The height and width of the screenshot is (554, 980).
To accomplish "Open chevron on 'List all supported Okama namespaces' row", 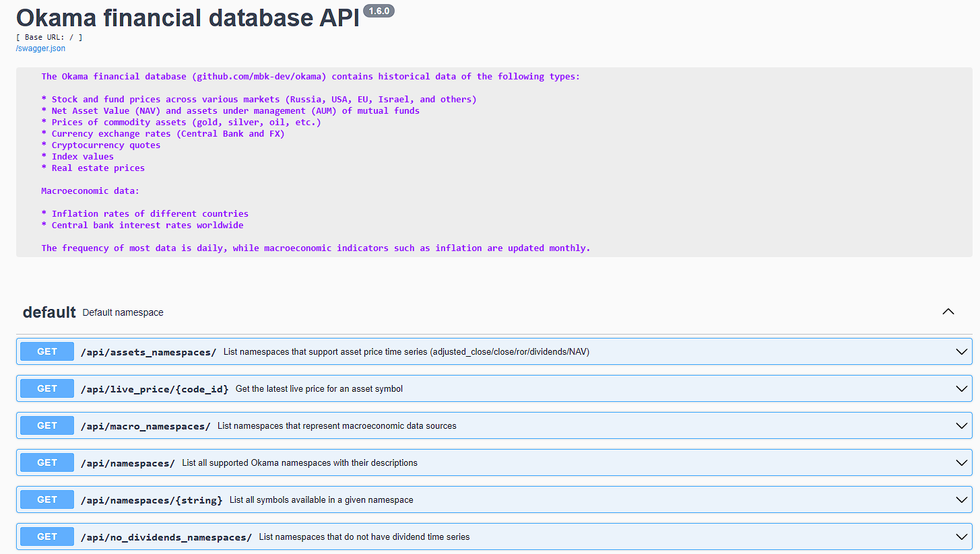I will point(961,462).
